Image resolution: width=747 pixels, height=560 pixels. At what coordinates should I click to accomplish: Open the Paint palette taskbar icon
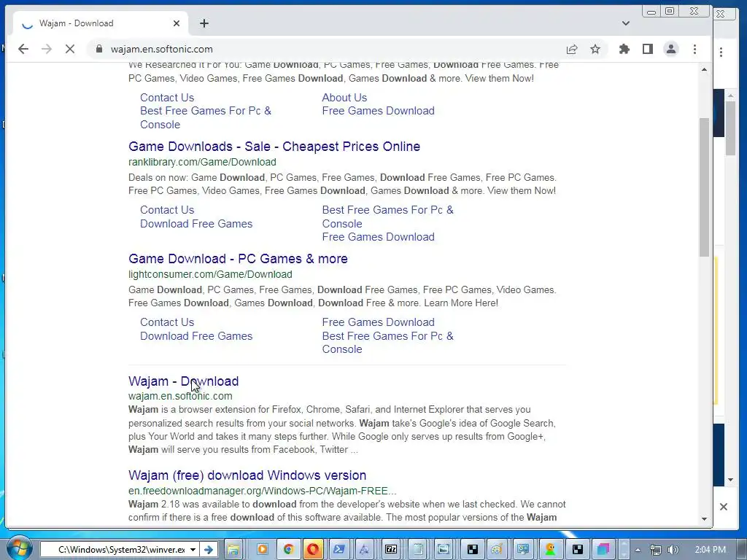point(497,550)
